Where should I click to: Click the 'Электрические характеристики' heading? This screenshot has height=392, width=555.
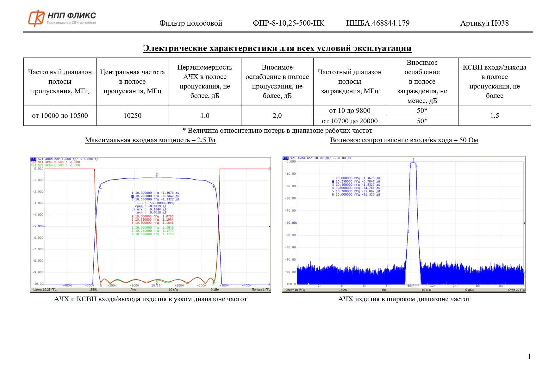277,48
